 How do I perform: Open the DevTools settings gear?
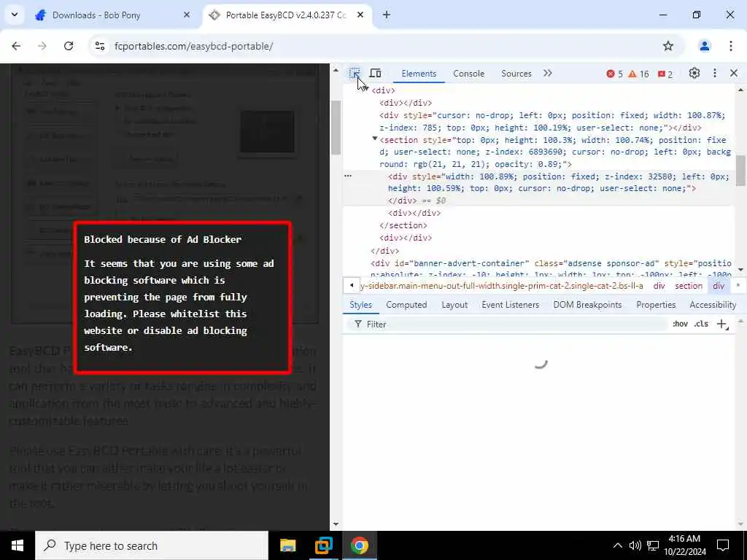coord(694,74)
